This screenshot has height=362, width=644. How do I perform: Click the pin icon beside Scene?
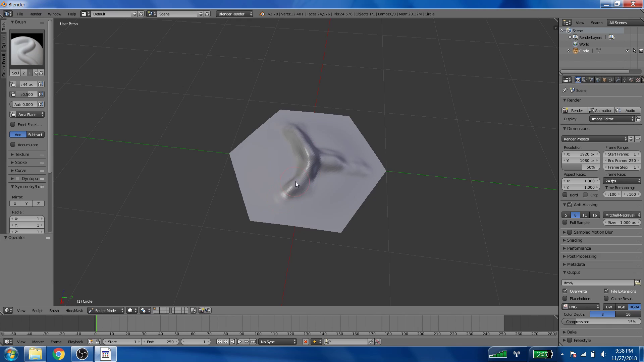pyautogui.click(x=565, y=90)
